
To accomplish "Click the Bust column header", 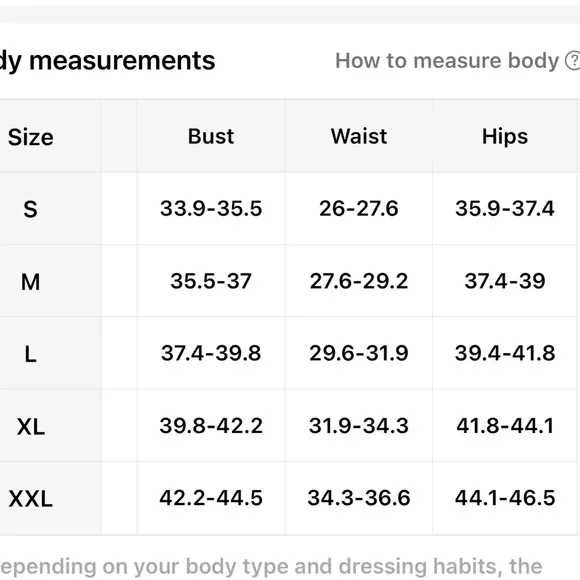I will point(211,136).
